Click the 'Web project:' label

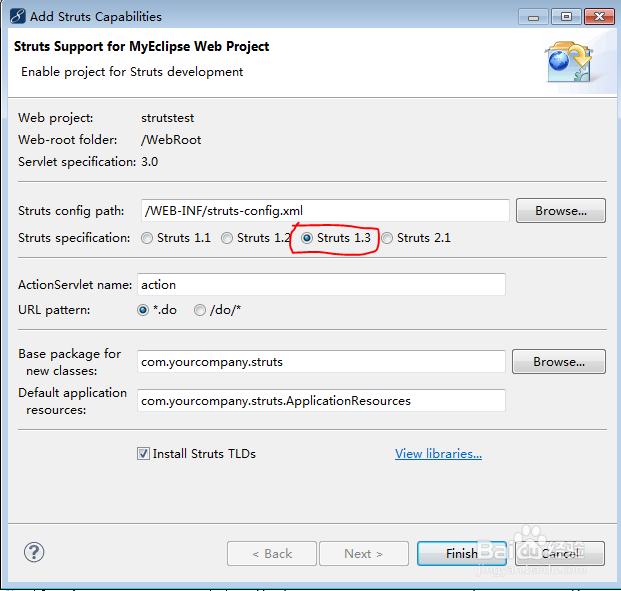pos(56,118)
